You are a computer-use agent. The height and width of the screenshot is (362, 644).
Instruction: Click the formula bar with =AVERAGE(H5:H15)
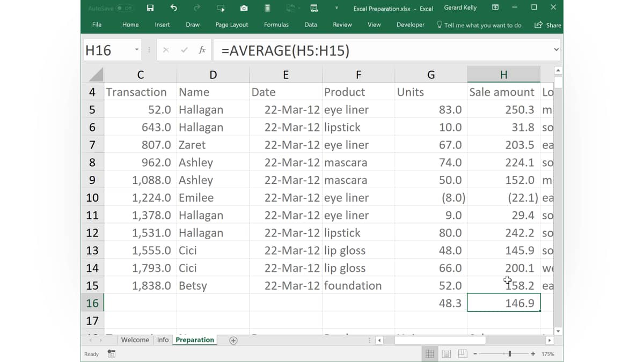[x=382, y=50]
